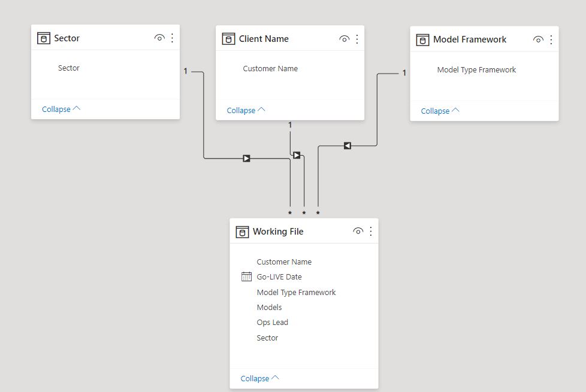Image resolution: width=586 pixels, height=392 pixels.
Task: Collapse the Client Name table card
Action: click(x=246, y=110)
